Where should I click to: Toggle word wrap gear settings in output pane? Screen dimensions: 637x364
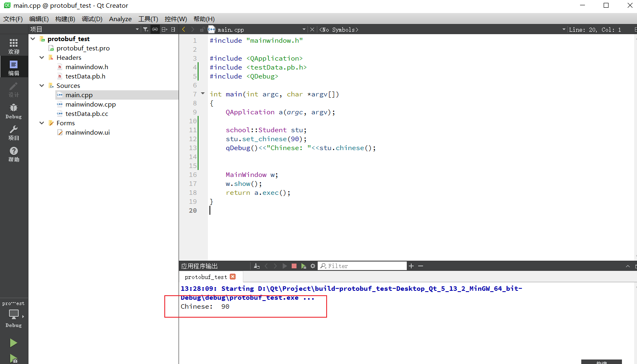[312, 266]
